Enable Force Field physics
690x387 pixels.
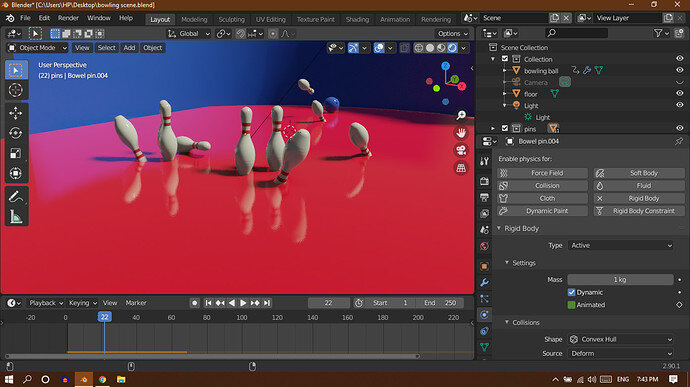click(543, 173)
